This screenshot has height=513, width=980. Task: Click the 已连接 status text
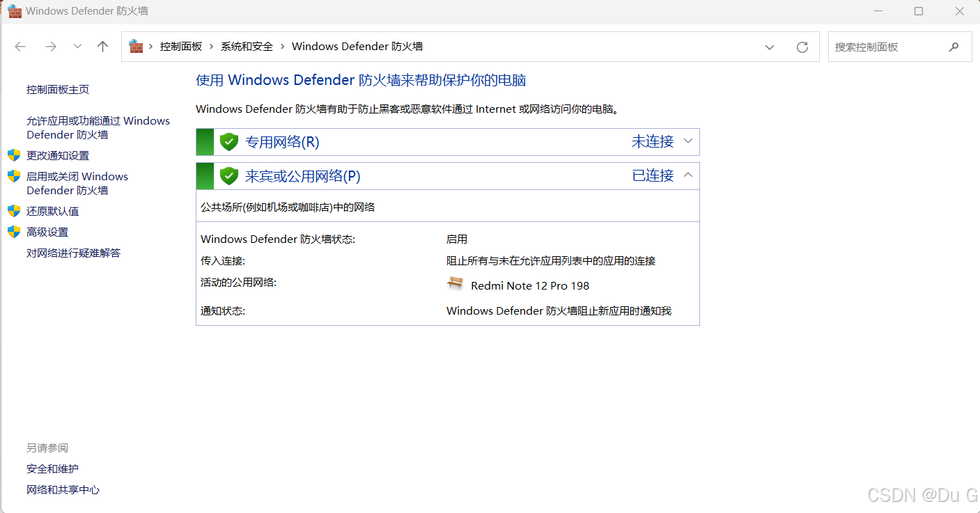click(653, 176)
